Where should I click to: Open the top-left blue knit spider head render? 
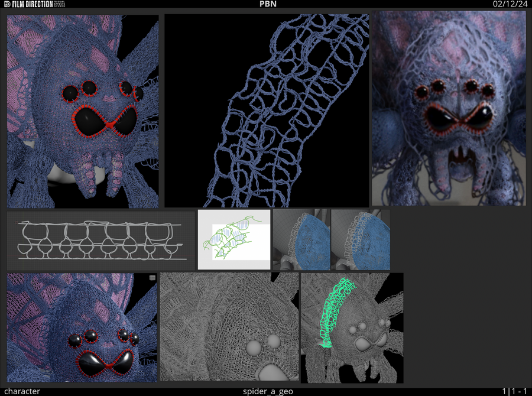pyautogui.click(x=83, y=111)
